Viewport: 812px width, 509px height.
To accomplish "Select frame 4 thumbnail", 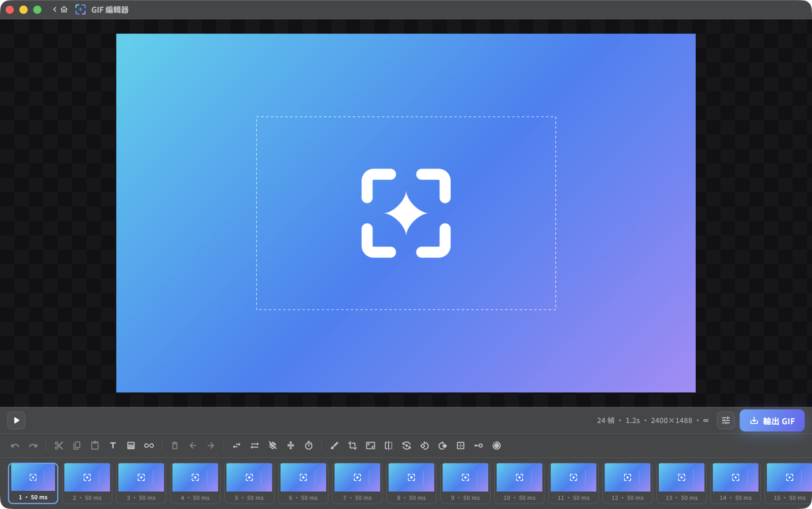I will click(195, 483).
